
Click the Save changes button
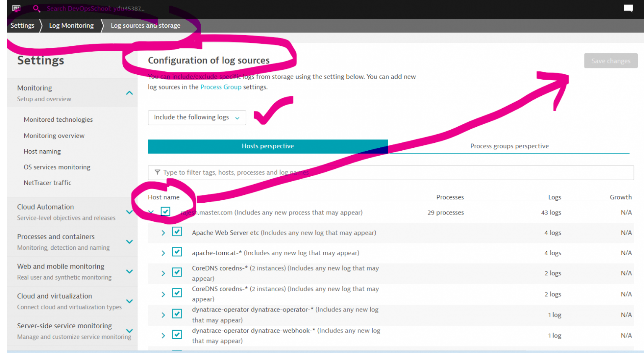tap(610, 61)
